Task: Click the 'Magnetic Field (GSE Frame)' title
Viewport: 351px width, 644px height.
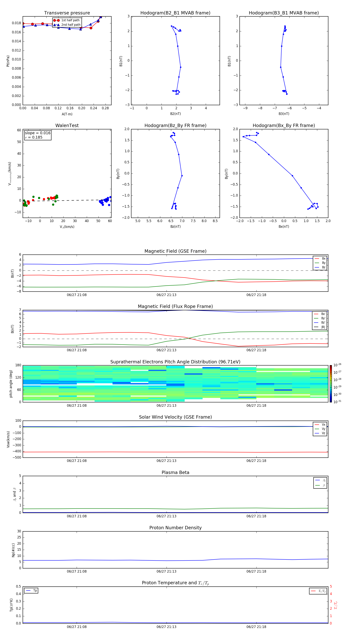Action: click(175, 251)
